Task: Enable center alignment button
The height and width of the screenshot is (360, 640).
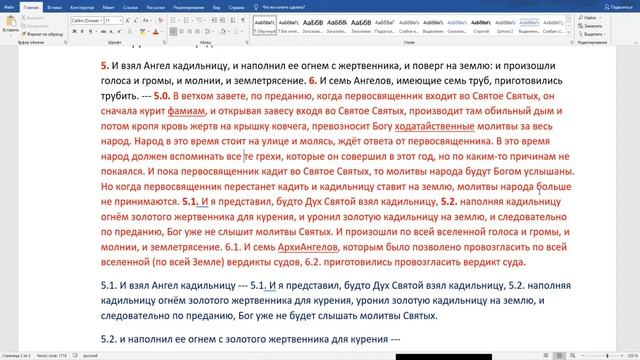Action: (182, 31)
